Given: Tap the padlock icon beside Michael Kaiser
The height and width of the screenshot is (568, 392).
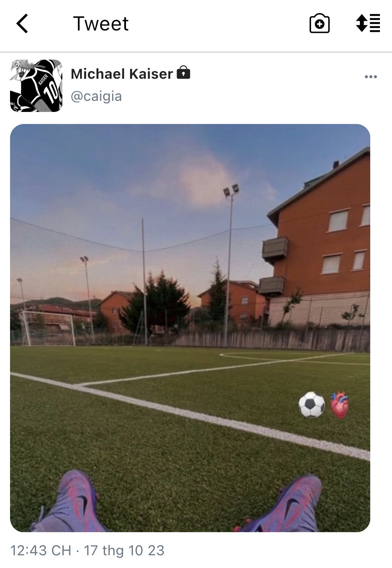Looking at the screenshot, I should pyautogui.click(x=183, y=72).
